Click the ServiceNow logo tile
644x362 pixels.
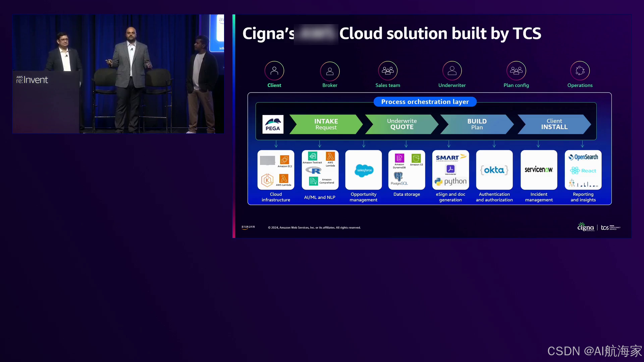pyautogui.click(x=539, y=170)
